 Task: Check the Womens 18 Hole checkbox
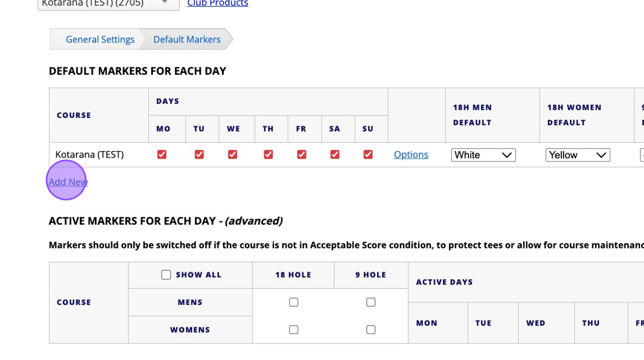[x=293, y=330]
